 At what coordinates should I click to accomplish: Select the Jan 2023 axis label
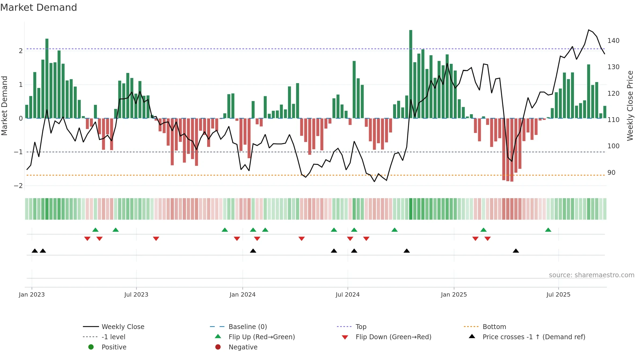point(32,294)
